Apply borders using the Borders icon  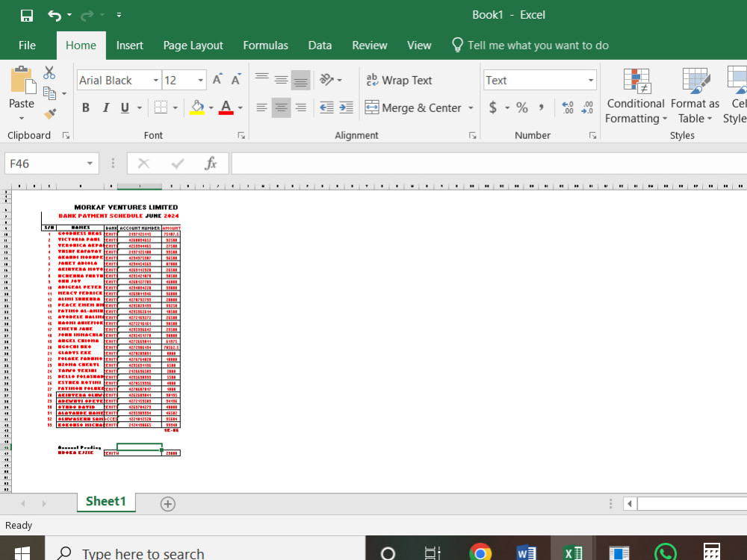pyautogui.click(x=161, y=108)
